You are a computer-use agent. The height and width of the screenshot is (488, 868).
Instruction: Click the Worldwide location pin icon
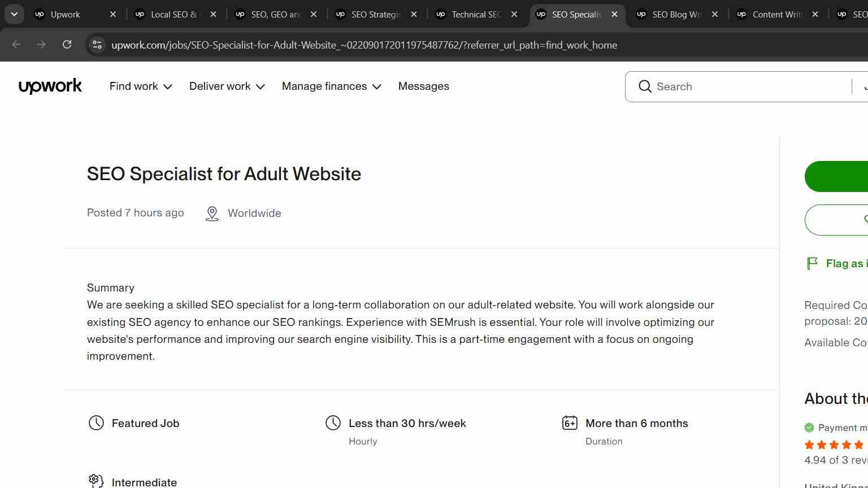click(x=212, y=213)
